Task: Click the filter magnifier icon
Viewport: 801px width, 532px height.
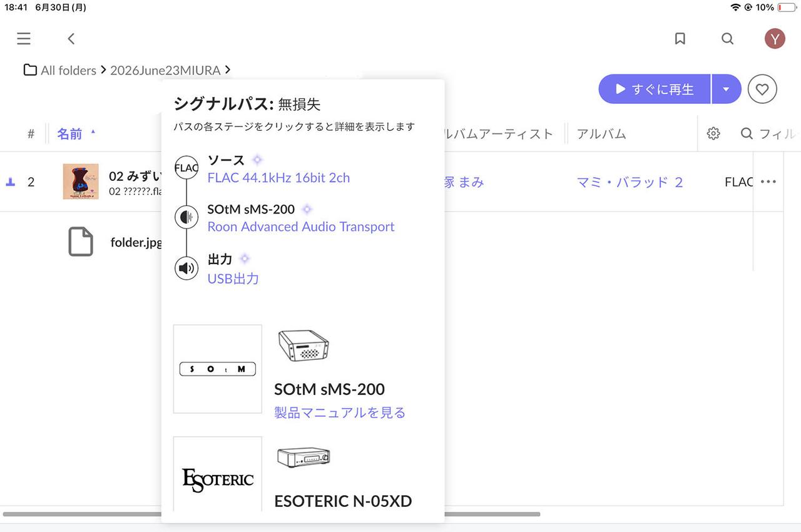Action: 747,133
